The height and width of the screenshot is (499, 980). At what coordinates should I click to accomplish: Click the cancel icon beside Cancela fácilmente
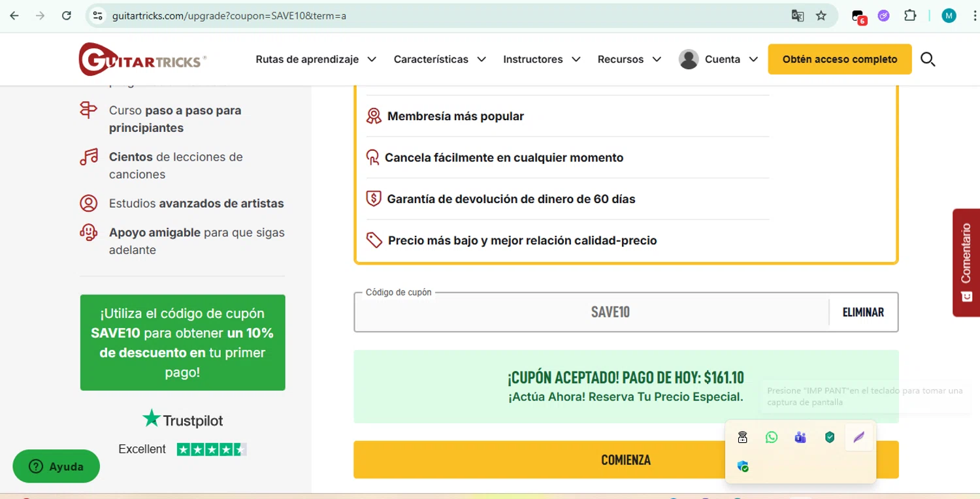(x=372, y=157)
